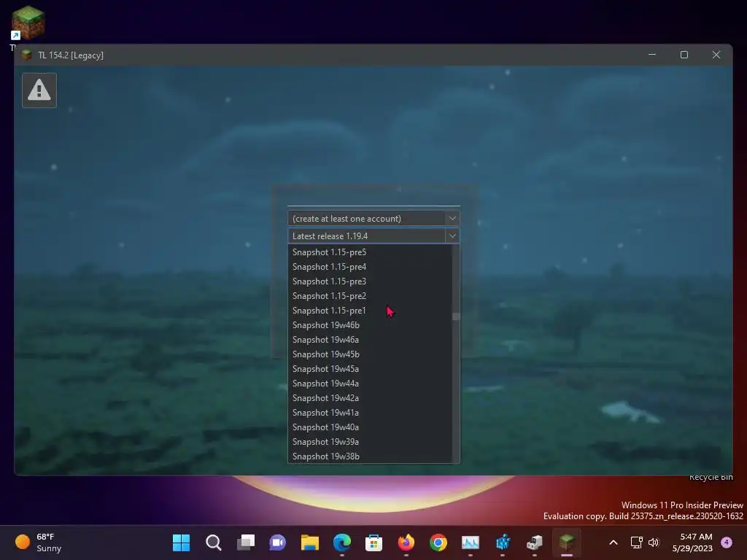Select Snapshot 1.15-pre2
The image size is (747, 560).
click(370, 296)
